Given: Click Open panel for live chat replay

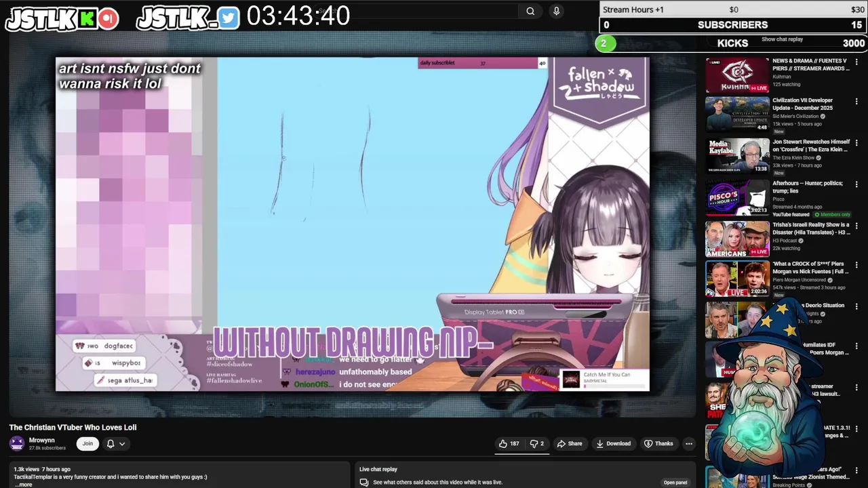Looking at the screenshot, I should click(675, 483).
